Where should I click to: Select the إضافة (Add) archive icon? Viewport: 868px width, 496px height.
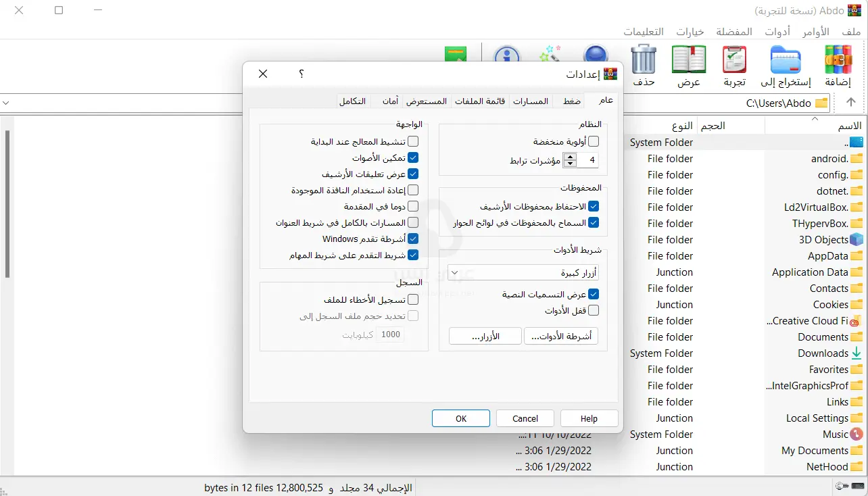click(x=838, y=59)
